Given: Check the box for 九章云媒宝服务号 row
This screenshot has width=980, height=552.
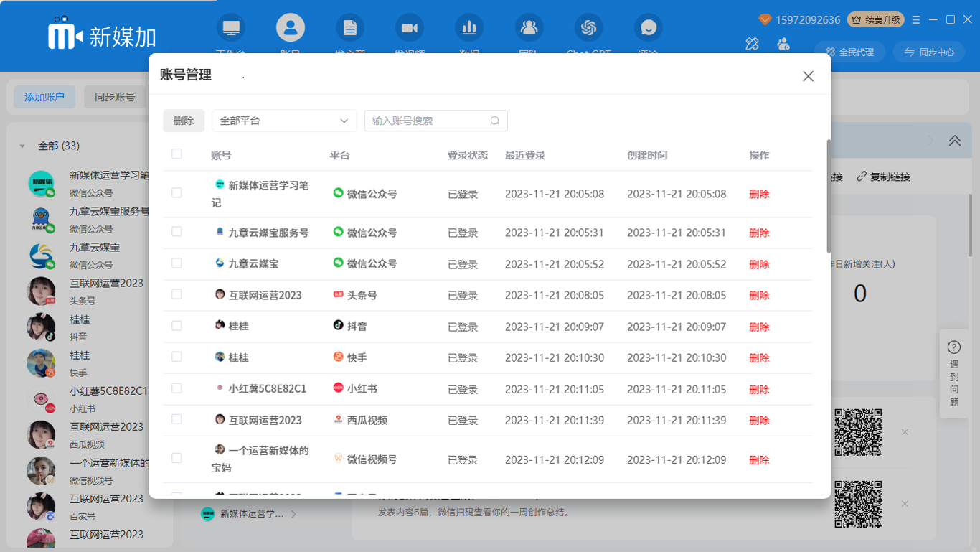Looking at the screenshot, I should coord(177,232).
